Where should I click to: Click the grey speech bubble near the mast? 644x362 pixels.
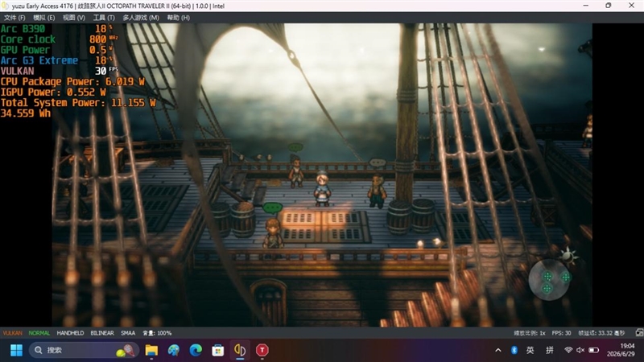click(x=378, y=162)
